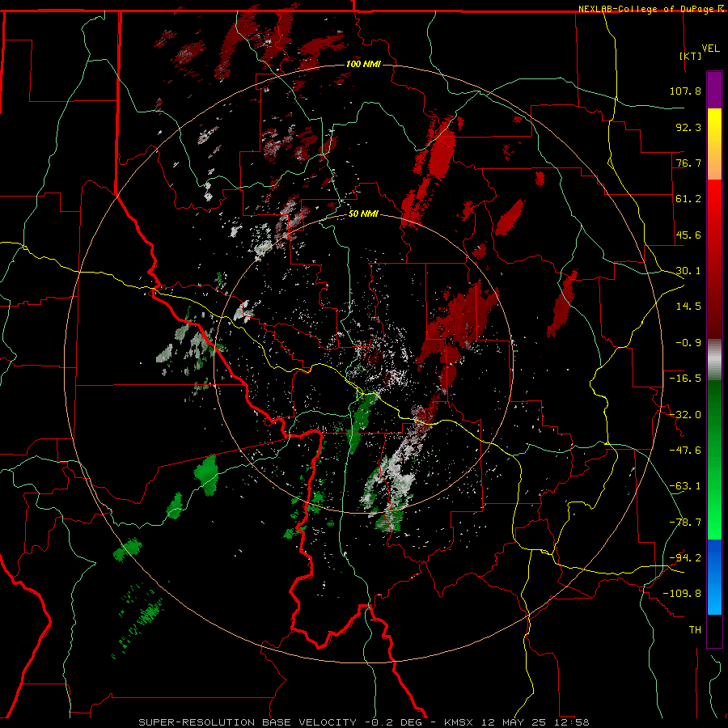Viewport: 728px width, 728px height.
Task: Click the 45.6 velocity scale value
Action: coord(688,235)
